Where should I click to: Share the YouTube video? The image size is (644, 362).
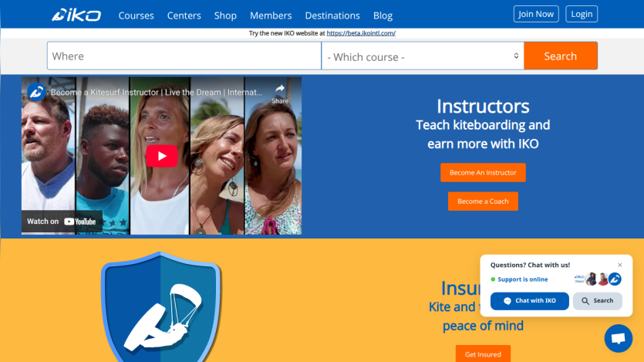tap(280, 93)
